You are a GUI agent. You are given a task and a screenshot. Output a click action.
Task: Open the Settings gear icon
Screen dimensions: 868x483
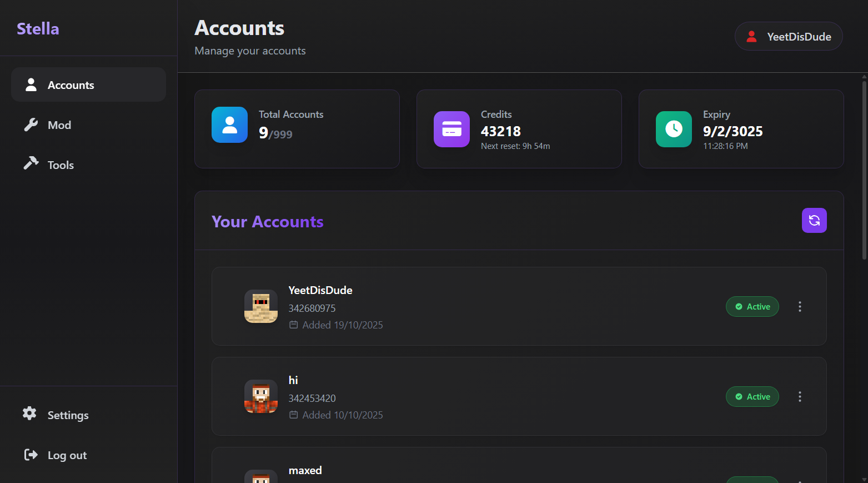pyautogui.click(x=29, y=414)
